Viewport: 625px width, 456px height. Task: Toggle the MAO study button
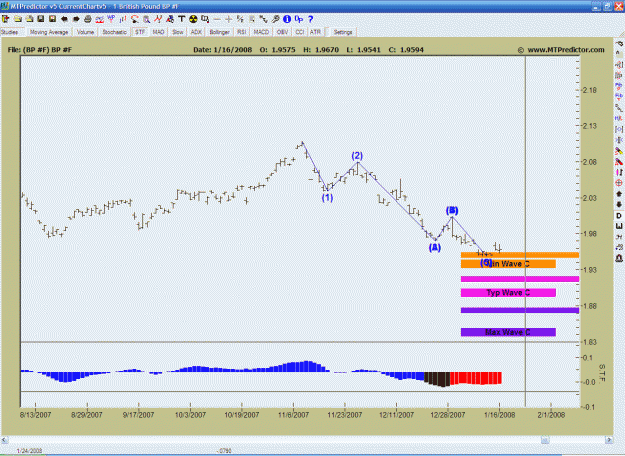[158, 32]
